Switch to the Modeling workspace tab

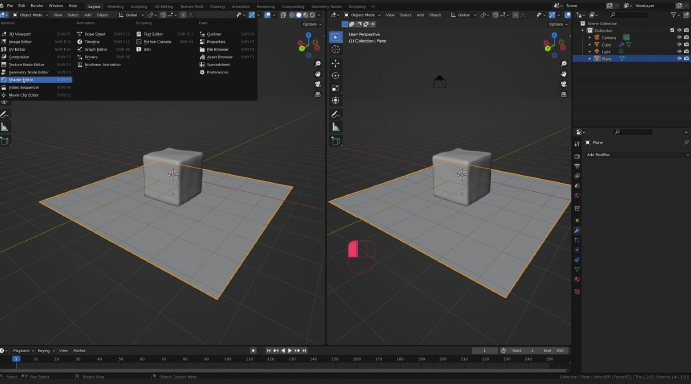pyautogui.click(x=115, y=7)
